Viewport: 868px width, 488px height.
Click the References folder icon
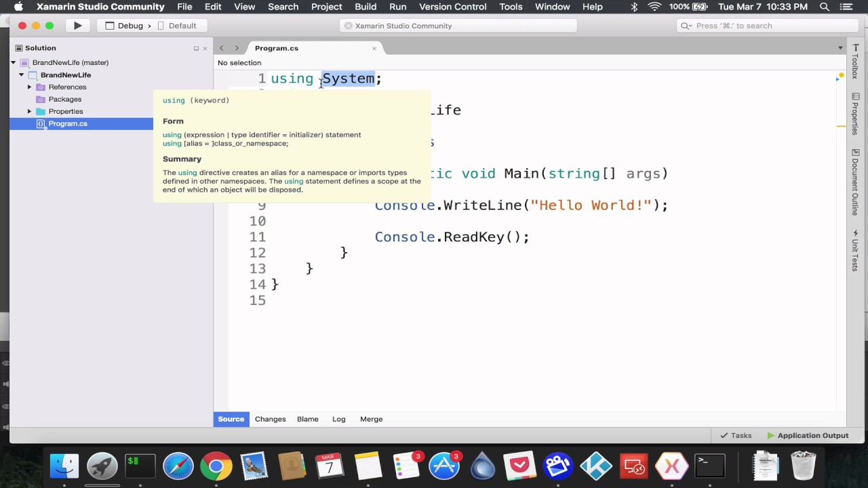click(41, 87)
